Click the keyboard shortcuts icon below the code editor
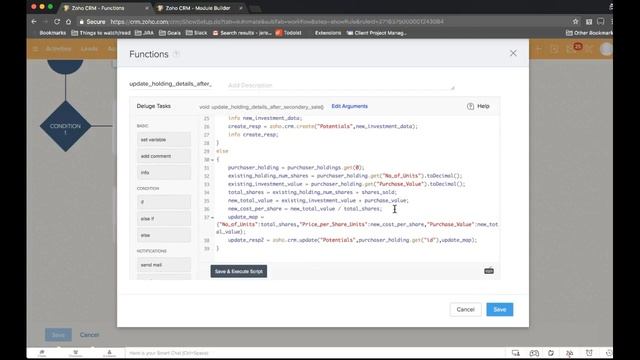The width and height of the screenshot is (640, 360). pos(489,271)
